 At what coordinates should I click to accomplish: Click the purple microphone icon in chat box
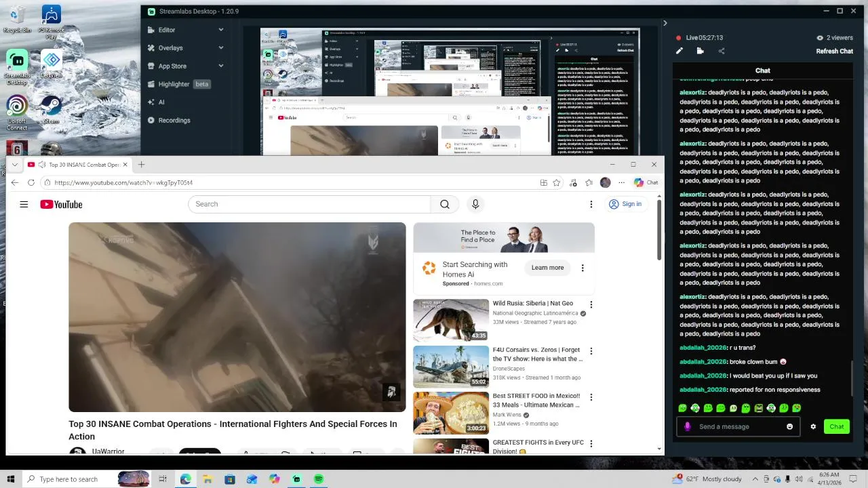688,426
